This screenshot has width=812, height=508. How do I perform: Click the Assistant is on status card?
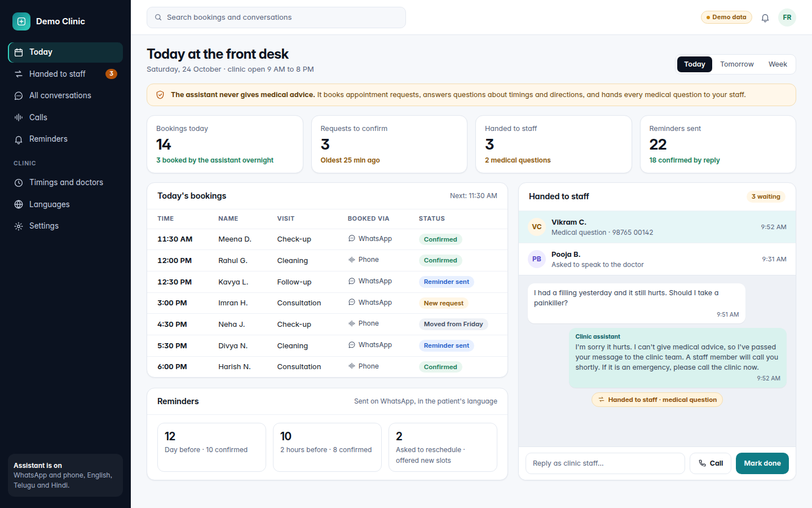65,475
